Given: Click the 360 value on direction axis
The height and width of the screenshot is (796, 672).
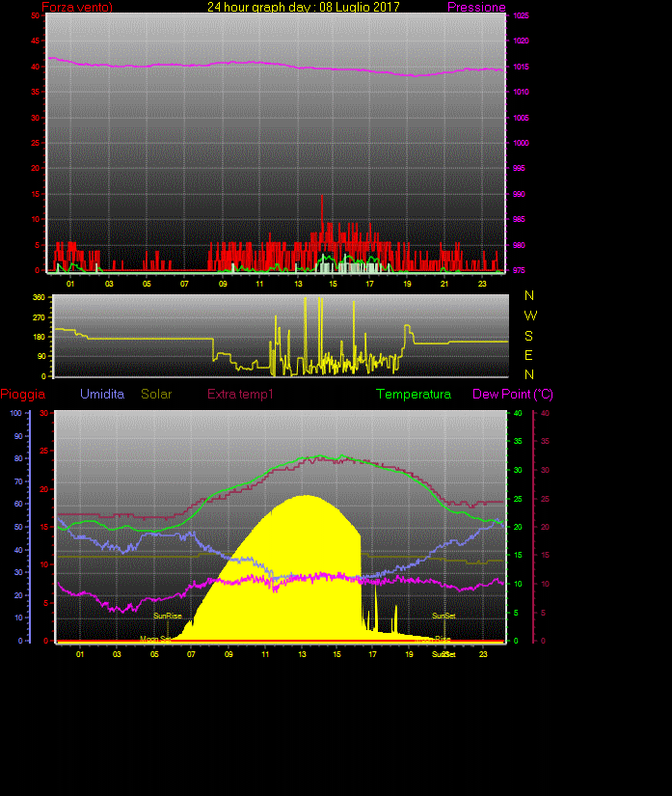Looking at the screenshot, I should point(40,297).
